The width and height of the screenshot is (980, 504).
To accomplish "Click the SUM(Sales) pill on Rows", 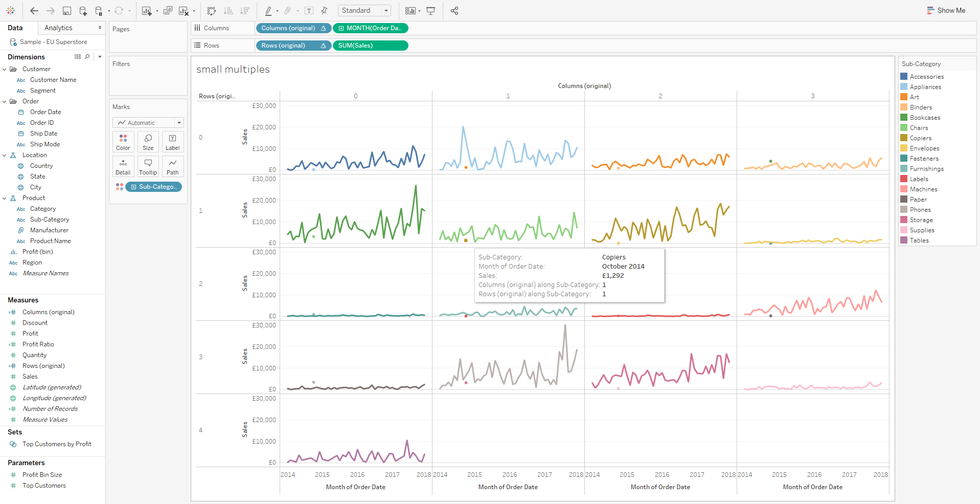I will pos(370,46).
